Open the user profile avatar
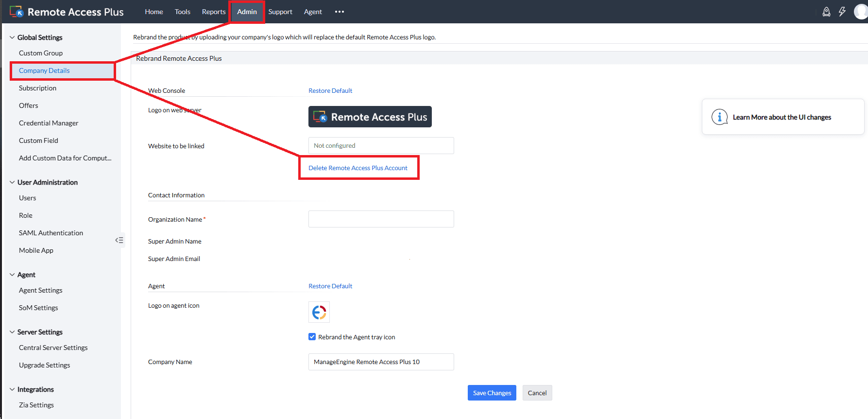Screen dimensions: 868x419 [861, 12]
